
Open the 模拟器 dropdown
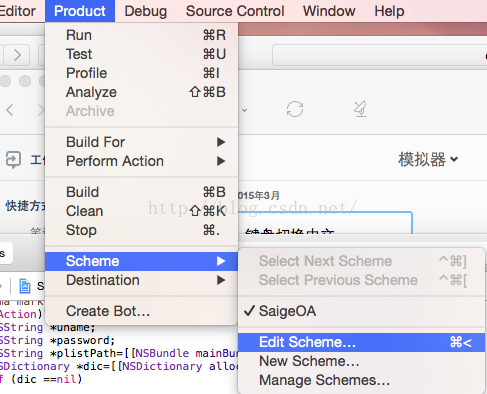(428, 159)
